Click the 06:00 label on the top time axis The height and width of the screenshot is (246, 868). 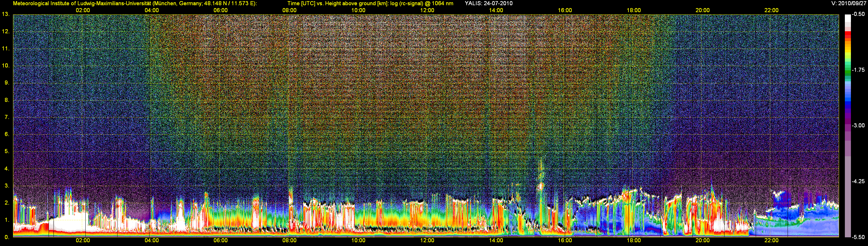point(220,10)
